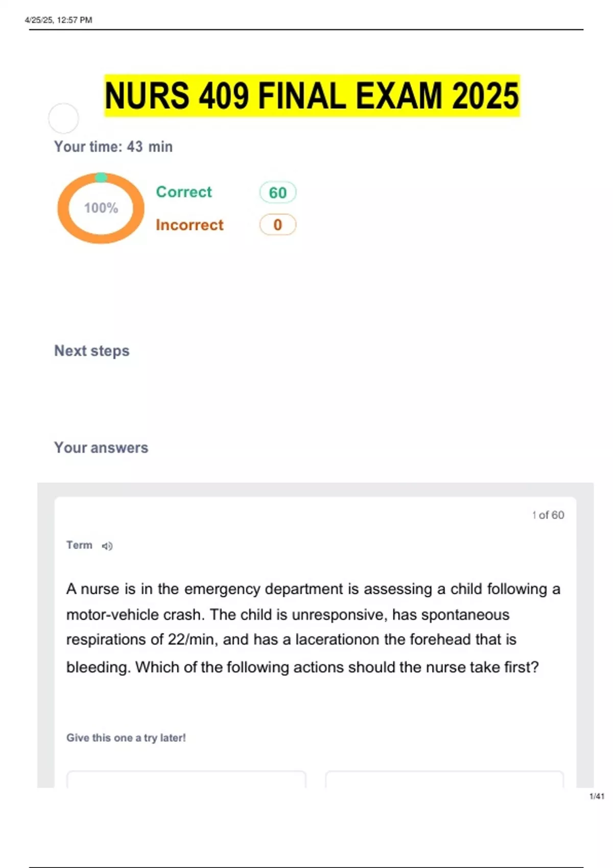Click the 4/25/25, 12:57 PM timestamp header
The height and width of the screenshot is (868, 613).
[x=58, y=20]
